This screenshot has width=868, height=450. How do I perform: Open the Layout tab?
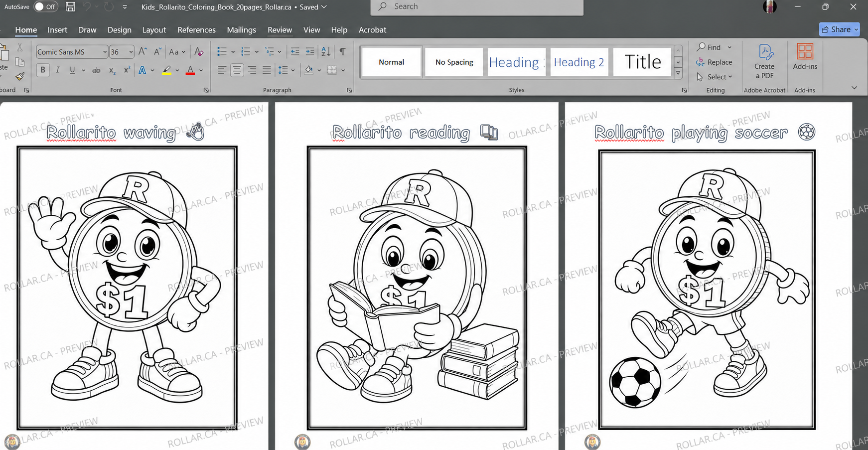click(x=154, y=30)
